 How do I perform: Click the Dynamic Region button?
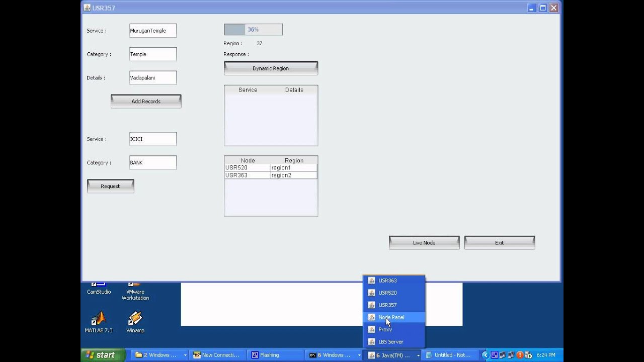[x=271, y=68]
